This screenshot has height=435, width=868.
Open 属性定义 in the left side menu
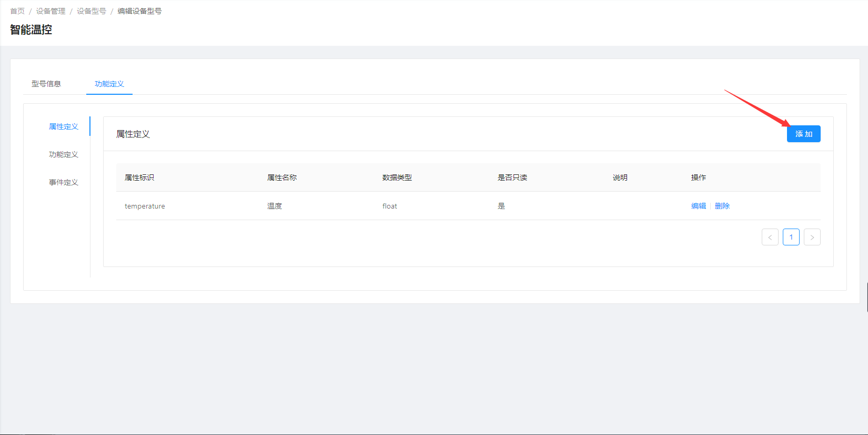(x=63, y=126)
